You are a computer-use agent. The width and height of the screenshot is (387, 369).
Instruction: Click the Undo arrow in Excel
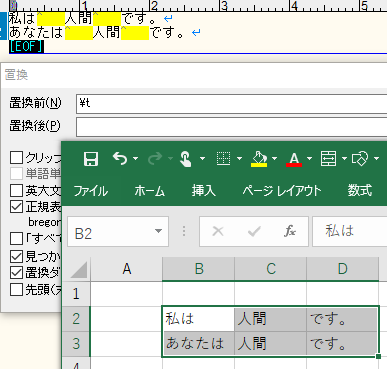click(x=120, y=158)
